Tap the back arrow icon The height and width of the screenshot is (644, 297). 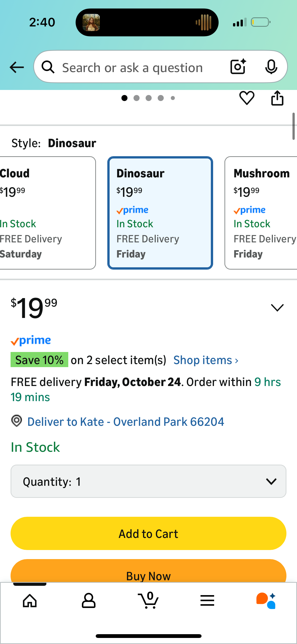17,67
